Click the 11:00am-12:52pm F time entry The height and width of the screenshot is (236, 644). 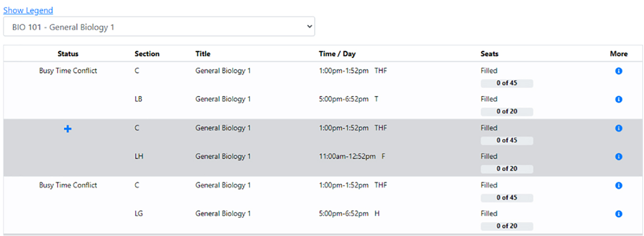[x=351, y=157]
